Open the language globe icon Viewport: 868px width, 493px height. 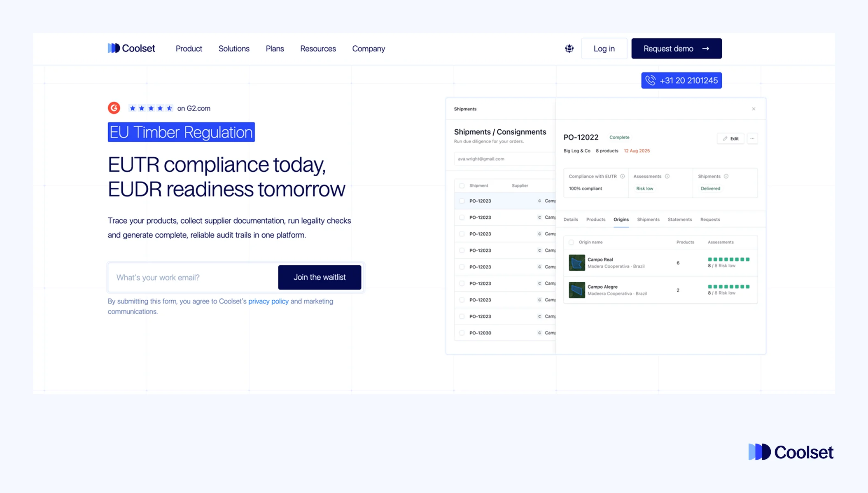tap(569, 48)
